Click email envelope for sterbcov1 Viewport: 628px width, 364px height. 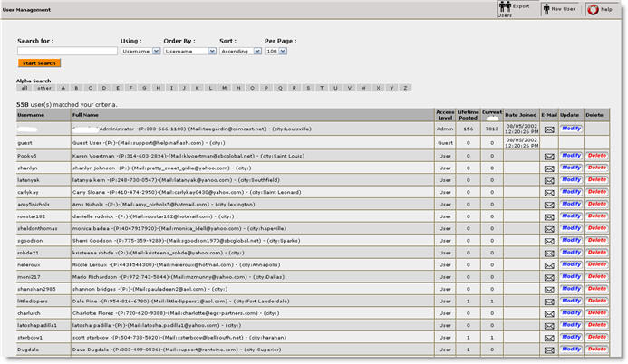pyautogui.click(x=549, y=338)
